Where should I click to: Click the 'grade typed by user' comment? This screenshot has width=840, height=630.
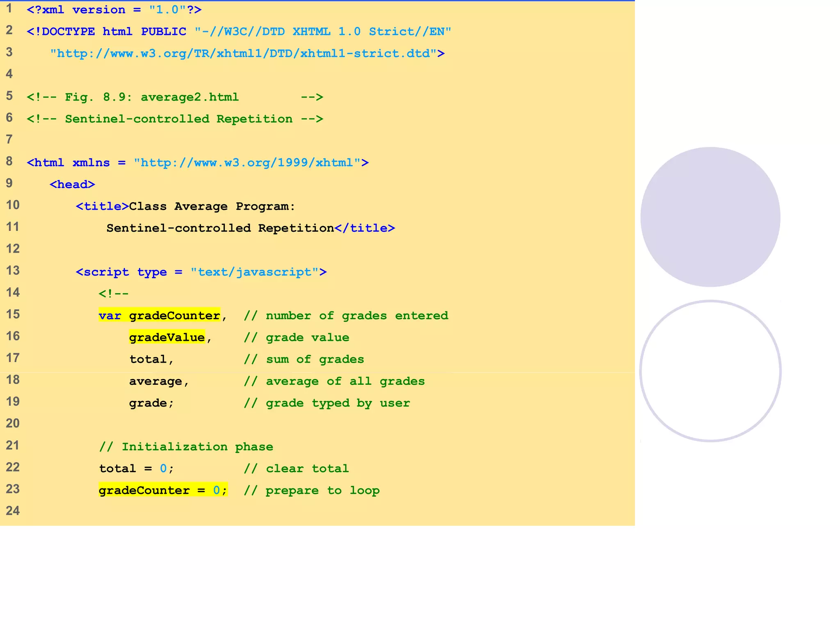click(327, 403)
